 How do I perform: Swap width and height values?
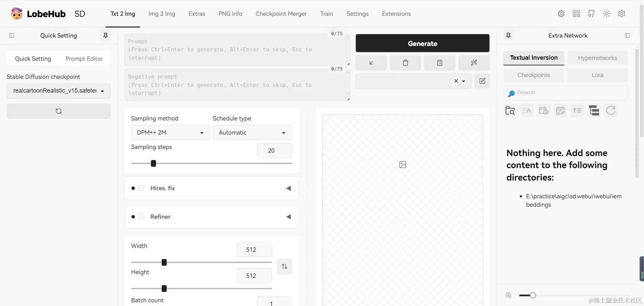pos(284,266)
